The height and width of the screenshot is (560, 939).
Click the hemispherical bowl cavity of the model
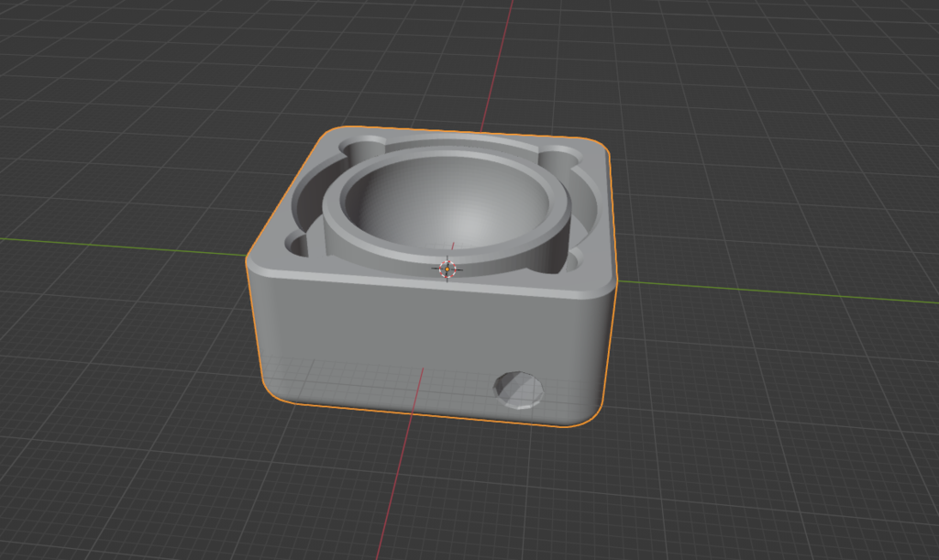[447, 204]
